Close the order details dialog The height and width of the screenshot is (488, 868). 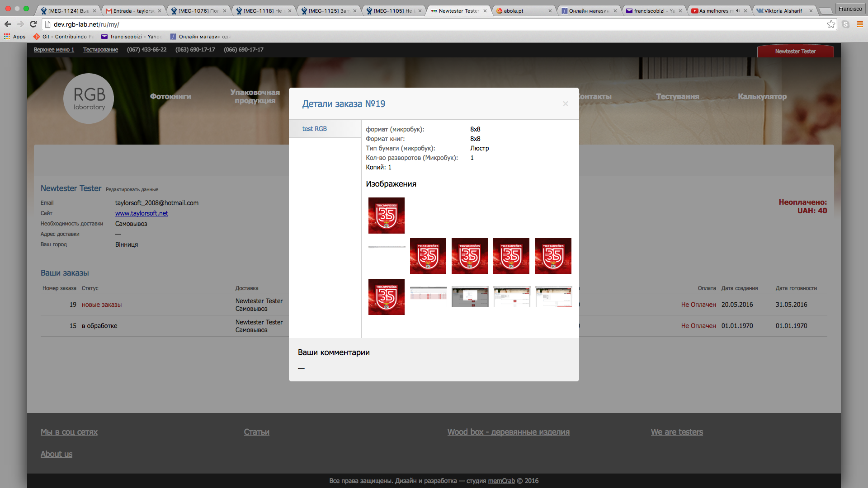point(565,104)
